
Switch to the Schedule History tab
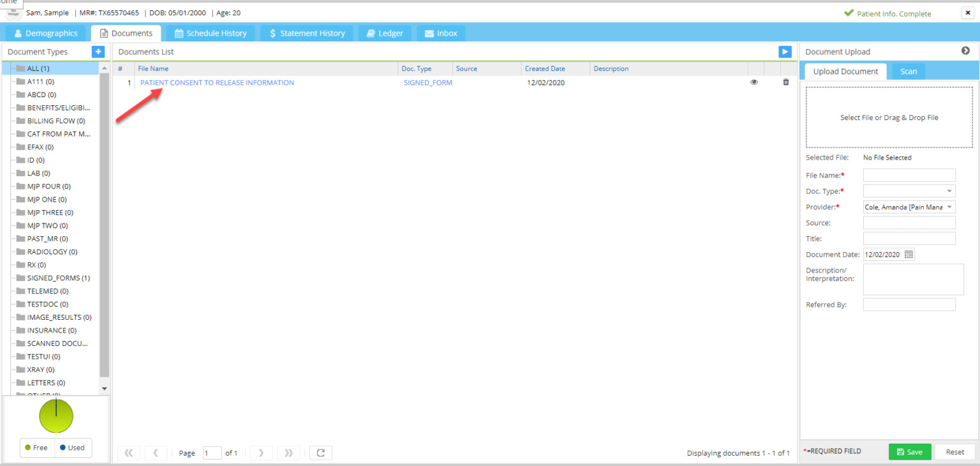(211, 33)
